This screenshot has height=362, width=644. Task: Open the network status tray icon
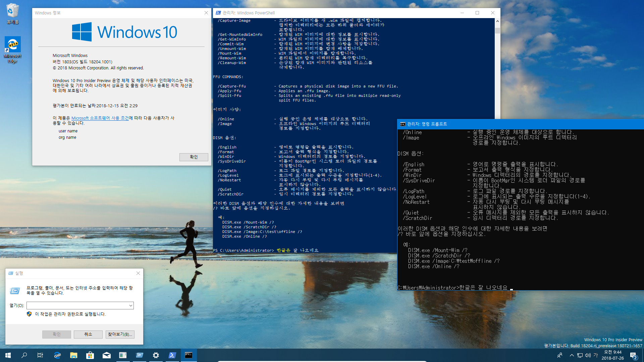580,355
